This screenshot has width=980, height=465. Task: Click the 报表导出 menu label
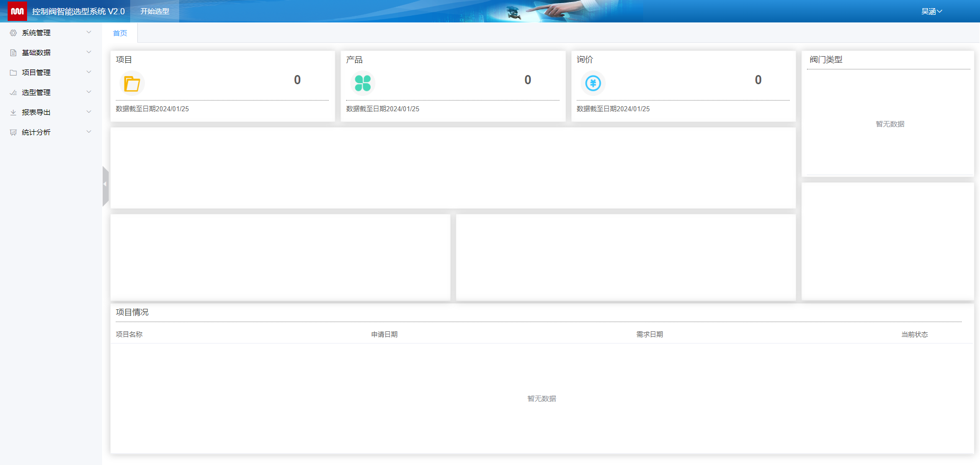(x=36, y=112)
